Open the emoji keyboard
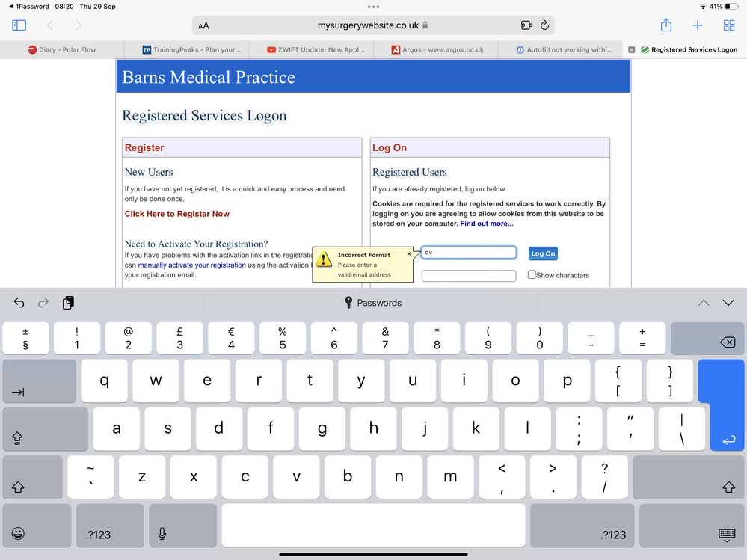The image size is (747, 560). click(18, 533)
